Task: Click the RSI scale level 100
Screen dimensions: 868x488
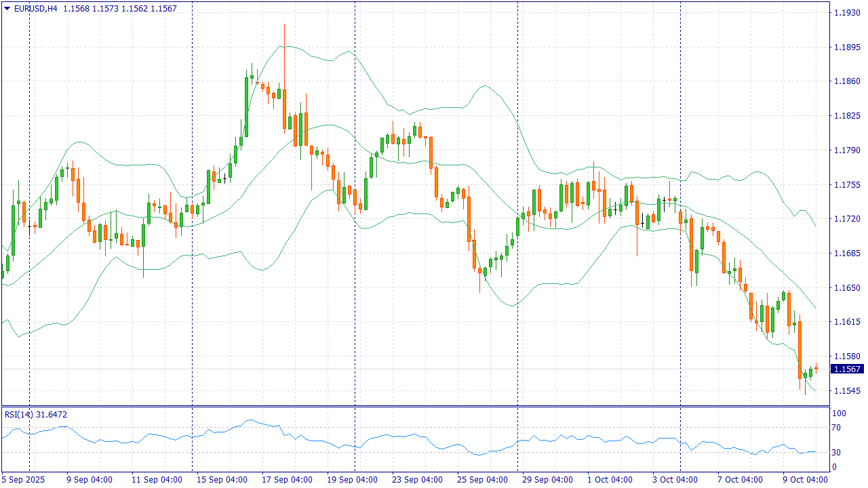Action: click(x=838, y=413)
